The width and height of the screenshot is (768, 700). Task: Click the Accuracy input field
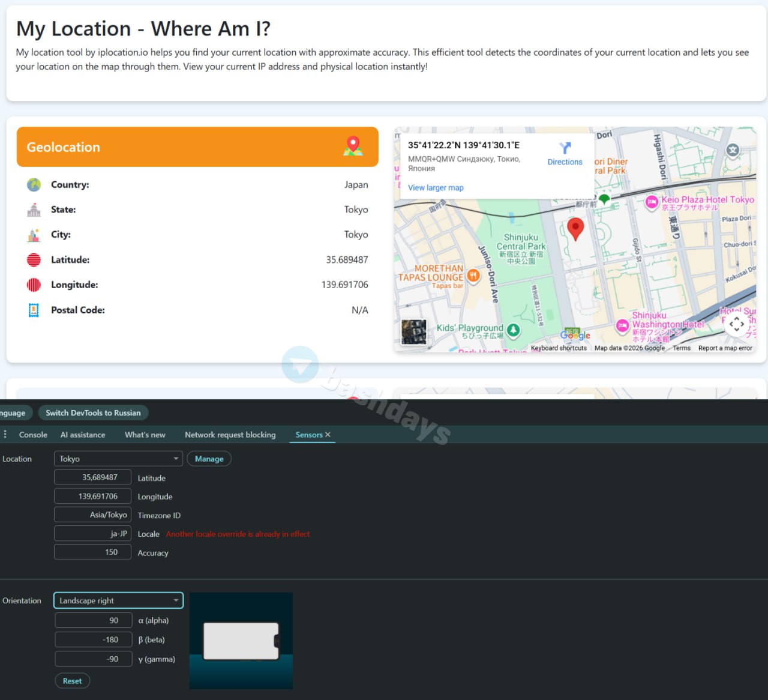[x=92, y=552]
